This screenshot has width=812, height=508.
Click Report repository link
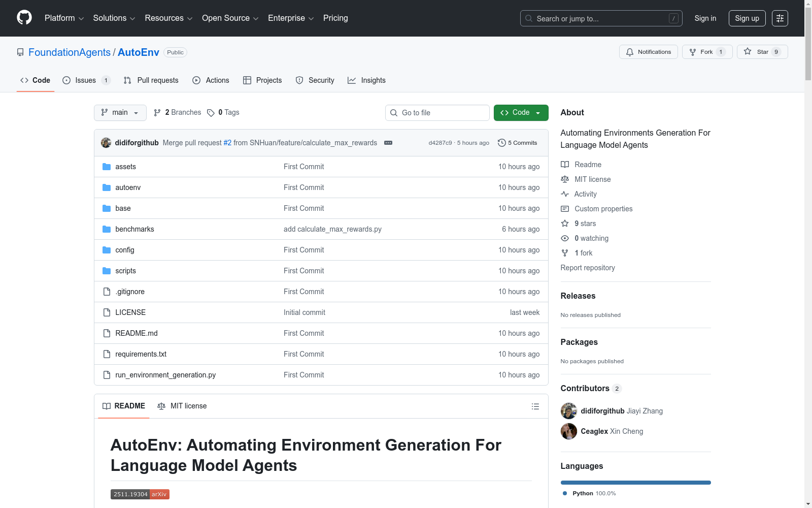pyautogui.click(x=588, y=268)
